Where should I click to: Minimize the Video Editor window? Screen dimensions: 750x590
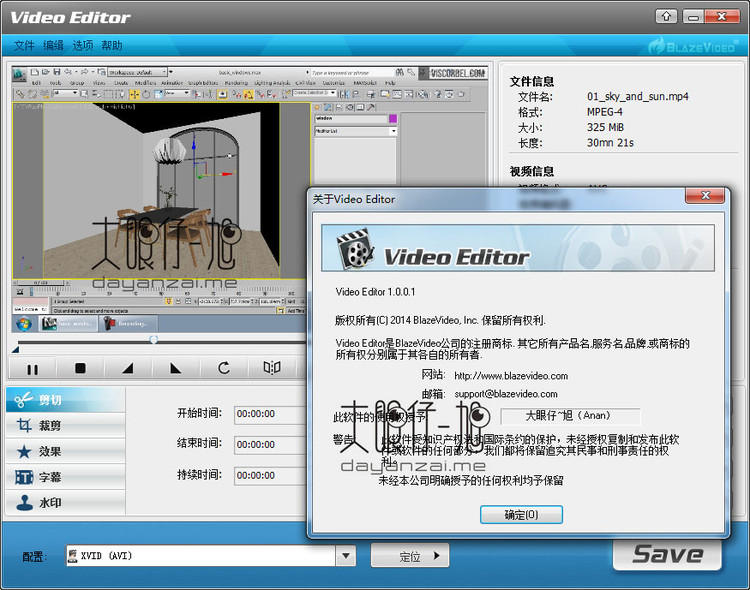[693, 17]
